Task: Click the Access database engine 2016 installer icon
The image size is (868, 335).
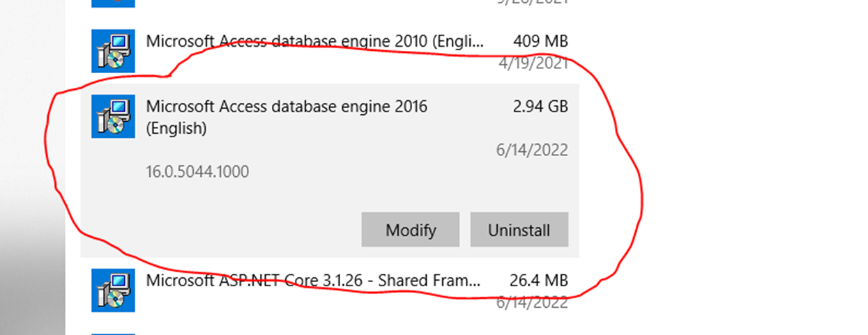Action: tap(113, 116)
